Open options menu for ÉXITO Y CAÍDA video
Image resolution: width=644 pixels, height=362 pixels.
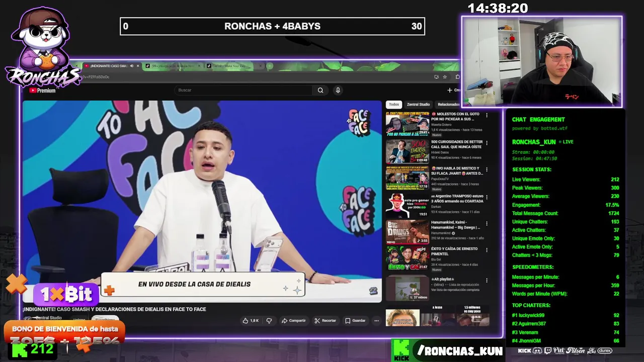pyautogui.click(x=487, y=250)
